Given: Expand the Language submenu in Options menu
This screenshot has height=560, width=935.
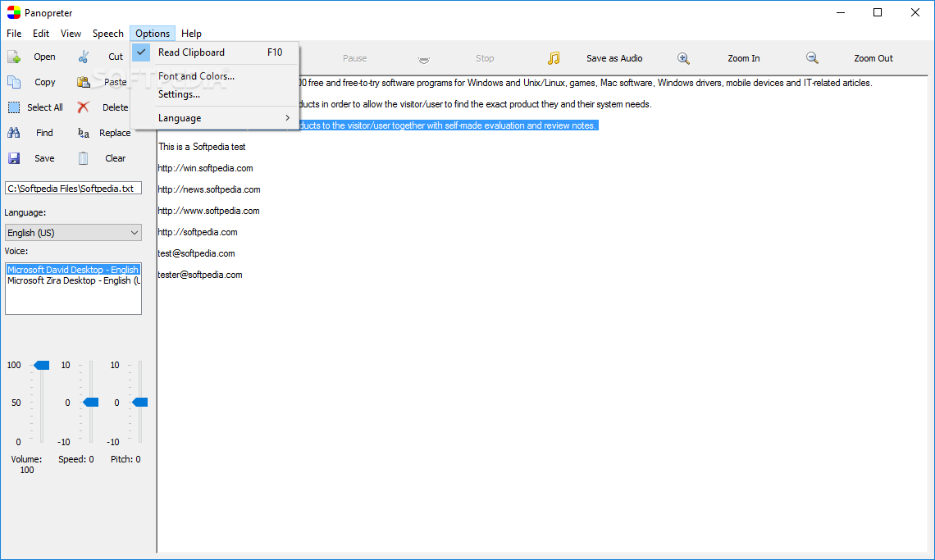Looking at the screenshot, I should [215, 118].
